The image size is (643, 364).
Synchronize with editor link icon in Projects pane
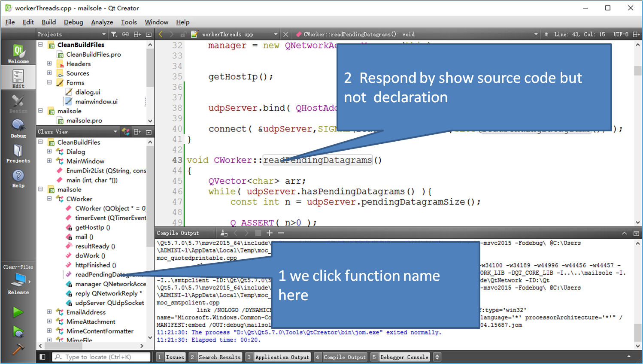(125, 34)
